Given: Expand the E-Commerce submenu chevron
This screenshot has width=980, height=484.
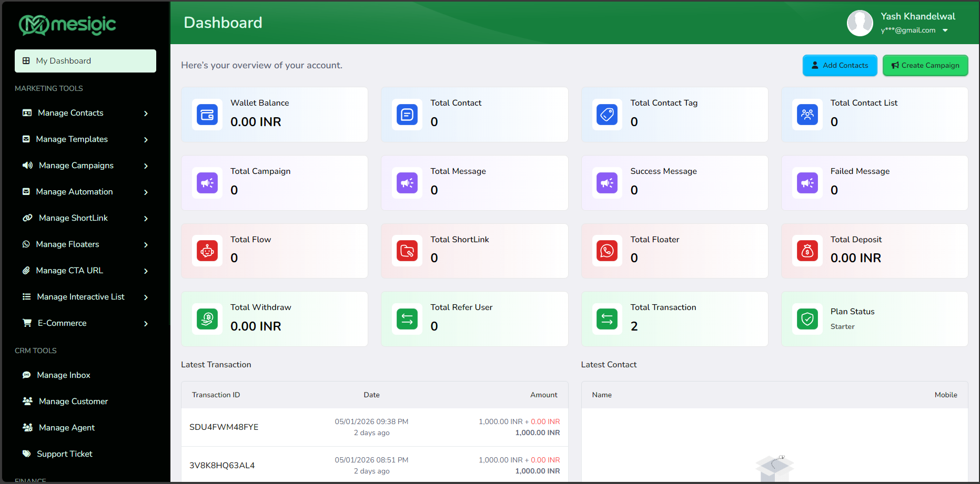Looking at the screenshot, I should point(146,324).
